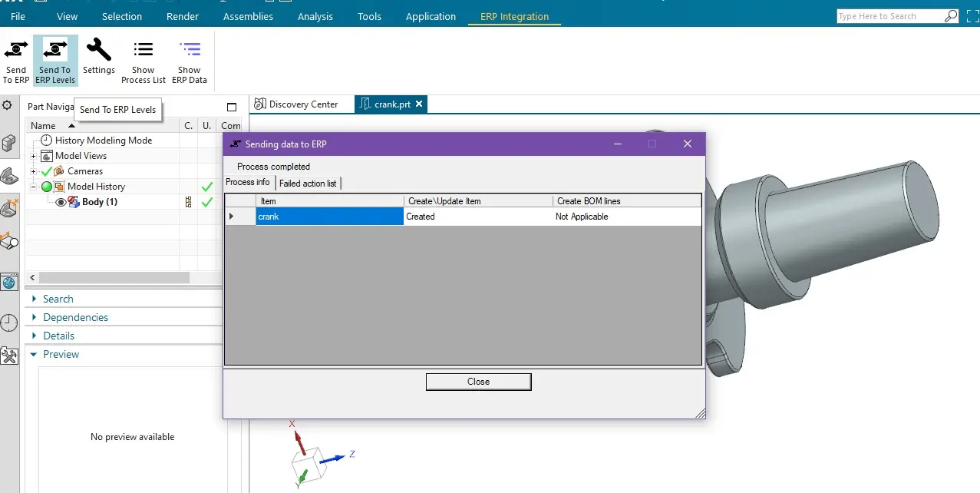Open the History clock icon in the sidebar
The image size is (980, 493).
8,323
